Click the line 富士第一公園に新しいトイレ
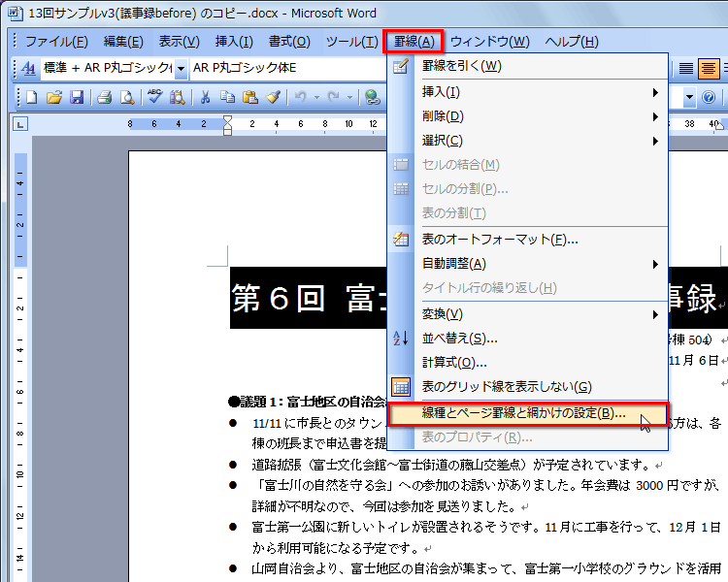This screenshot has height=582, width=728. point(486,528)
